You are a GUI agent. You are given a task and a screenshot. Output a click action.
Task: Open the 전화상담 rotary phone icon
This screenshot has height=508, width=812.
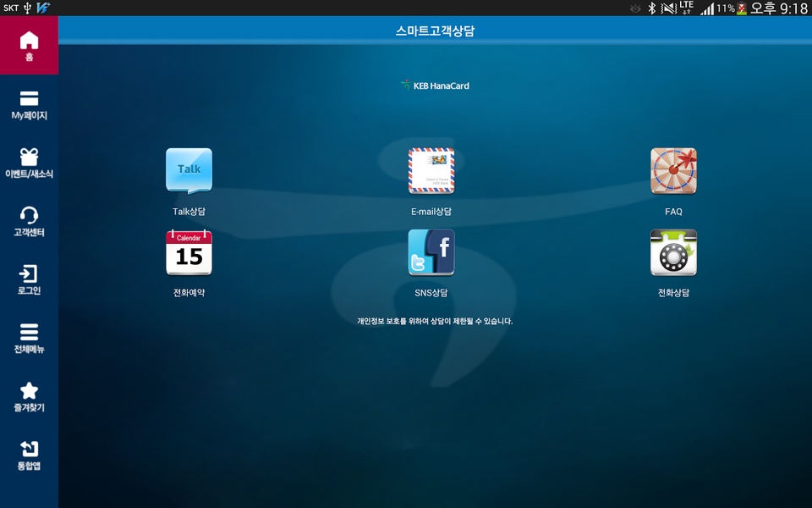(674, 252)
